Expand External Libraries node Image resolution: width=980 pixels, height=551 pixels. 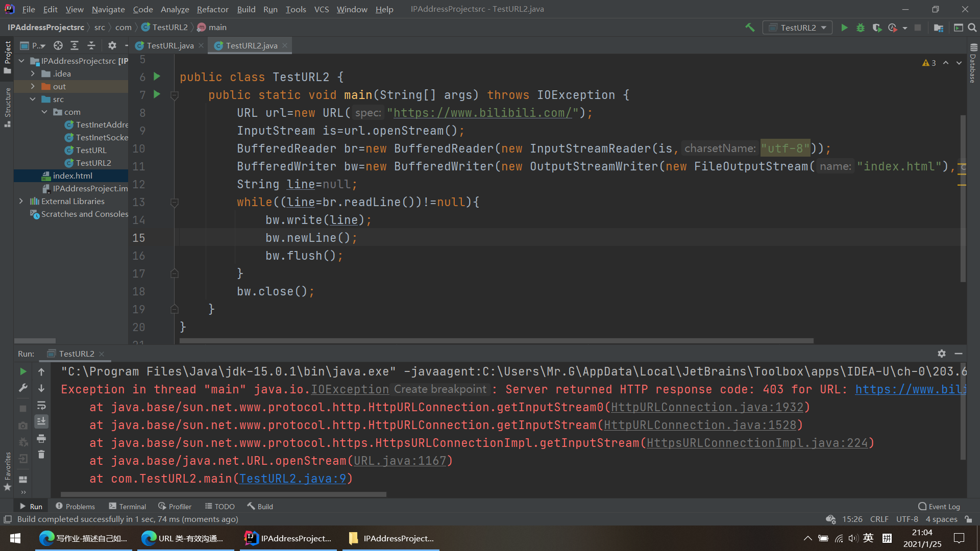pos(21,201)
